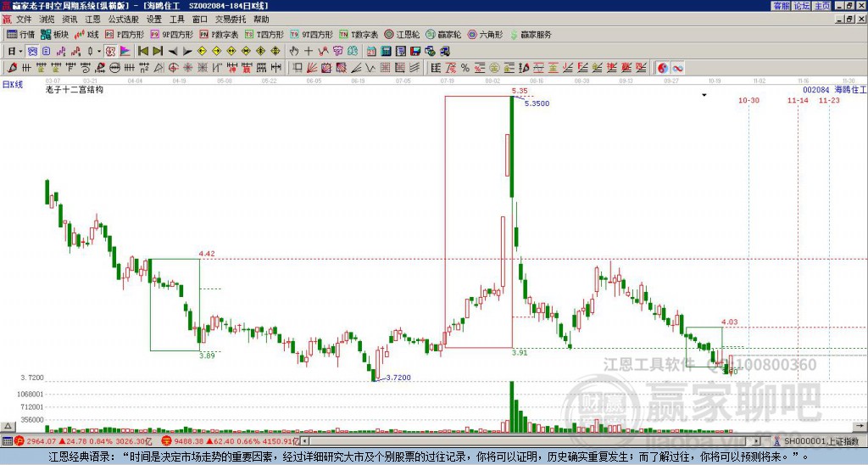Open the 江恩轮 Gann wheel
The image size is (868, 465).
pyautogui.click(x=402, y=34)
